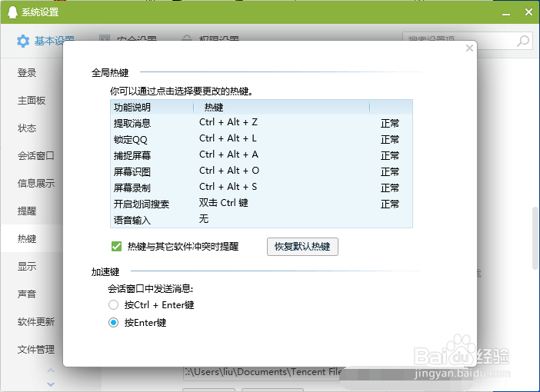Select the 提取消息 hotkey row
Screen dimensions: 540x392
click(x=262, y=123)
